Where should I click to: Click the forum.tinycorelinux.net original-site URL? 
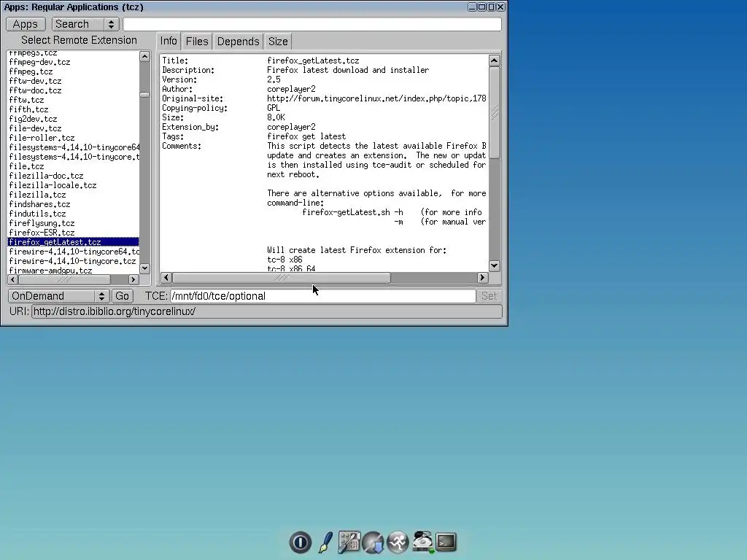pyautogui.click(x=376, y=98)
